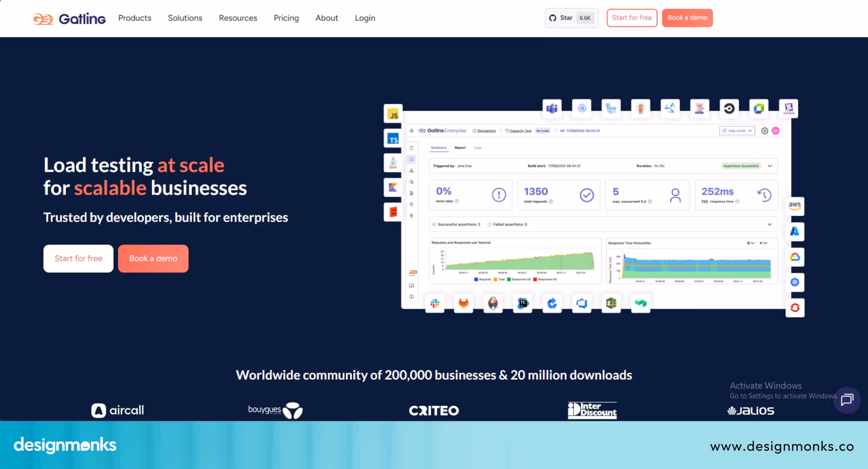Click the hero Book a demo button
Screen dimensions: 868x469
pyautogui.click(x=153, y=258)
